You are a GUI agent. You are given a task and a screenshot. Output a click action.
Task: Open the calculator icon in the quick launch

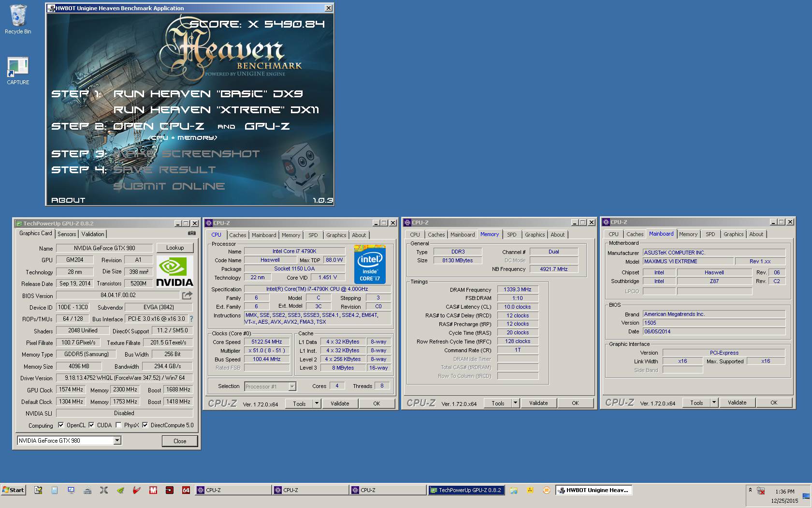[x=55, y=490]
